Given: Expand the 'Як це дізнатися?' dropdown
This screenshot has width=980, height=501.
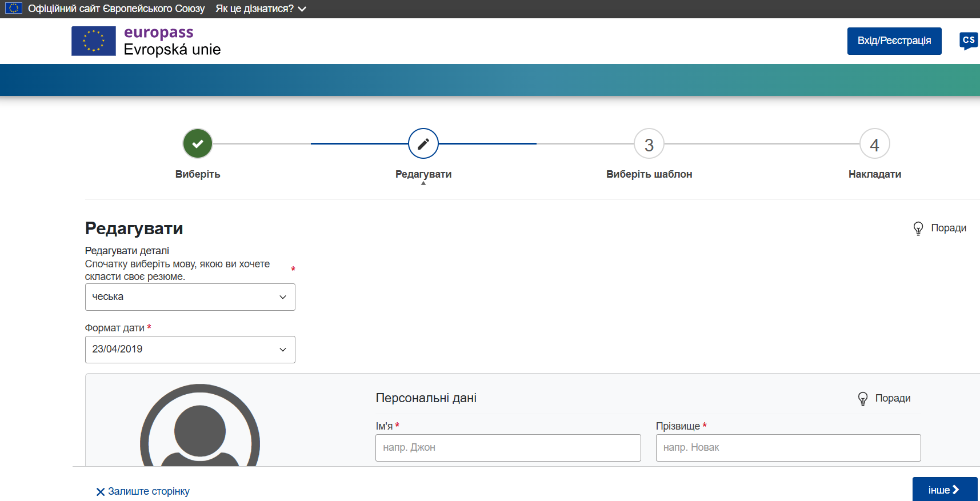Looking at the screenshot, I should click(261, 9).
